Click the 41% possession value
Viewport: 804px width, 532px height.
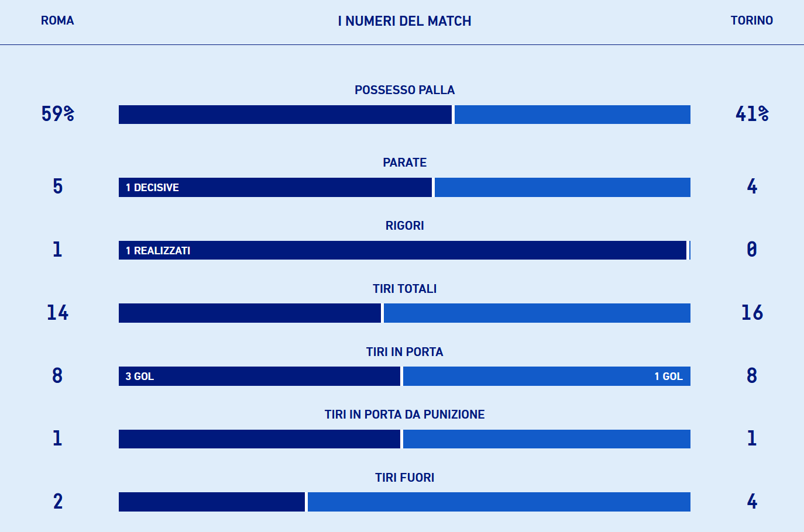751,113
